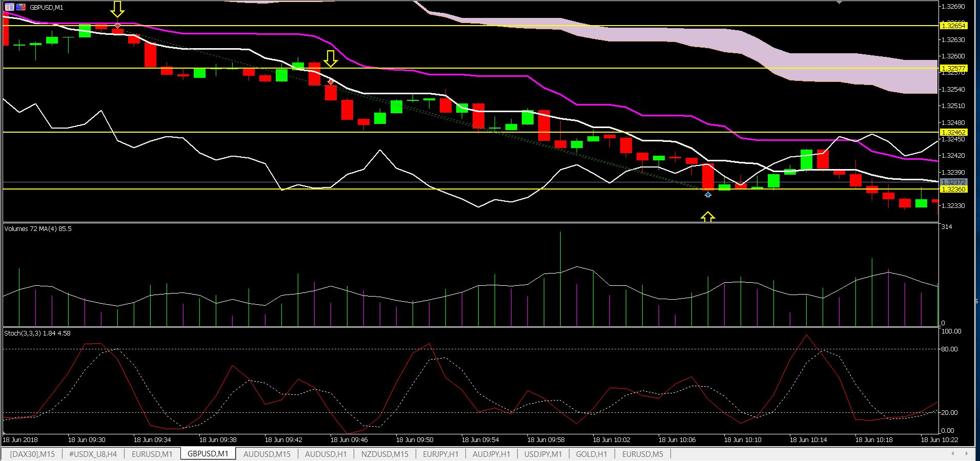
Task: Click the 1.32390 price scale value
Action: (x=953, y=173)
